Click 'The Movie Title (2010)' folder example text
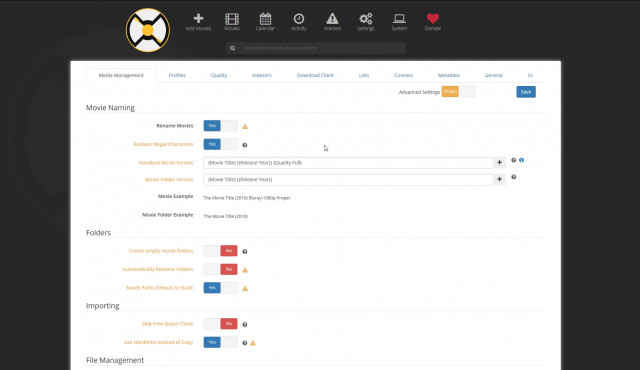The image size is (640, 370). [225, 216]
